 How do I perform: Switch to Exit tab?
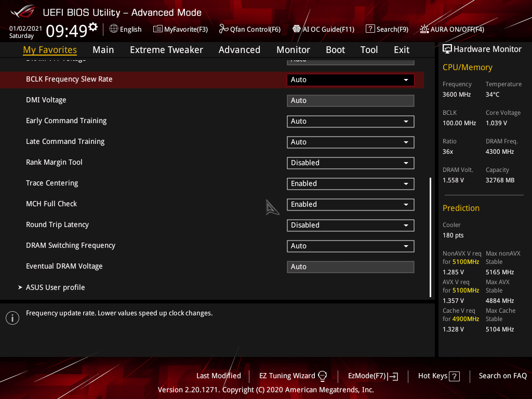[x=402, y=49]
